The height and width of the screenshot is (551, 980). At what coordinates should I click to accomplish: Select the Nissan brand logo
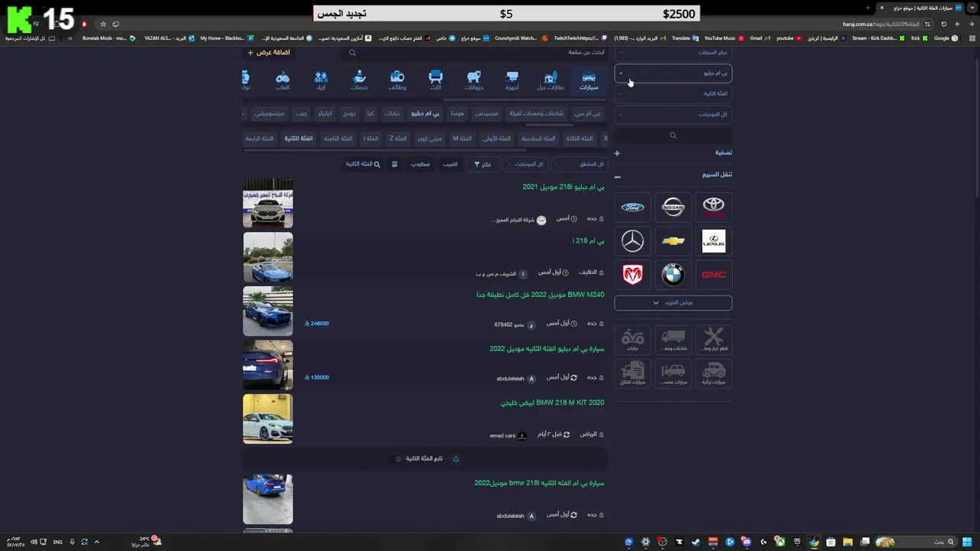[x=673, y=207]
